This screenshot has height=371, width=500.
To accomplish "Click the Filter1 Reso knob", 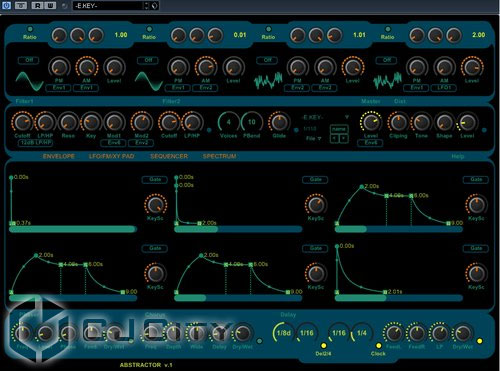I will [x=68, y=122].
